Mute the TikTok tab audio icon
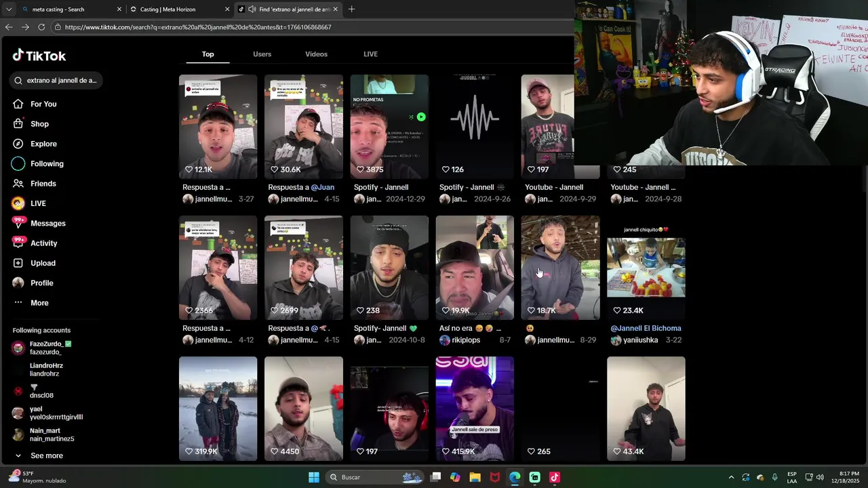Image resolution: width=868 pixels, height=488 pixels. pos(252,9)
